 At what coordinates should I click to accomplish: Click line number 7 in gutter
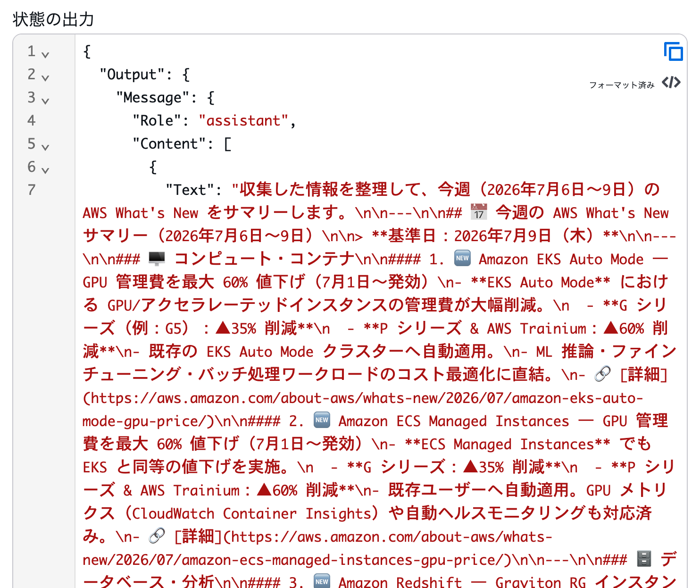click(x=32, y=190)
